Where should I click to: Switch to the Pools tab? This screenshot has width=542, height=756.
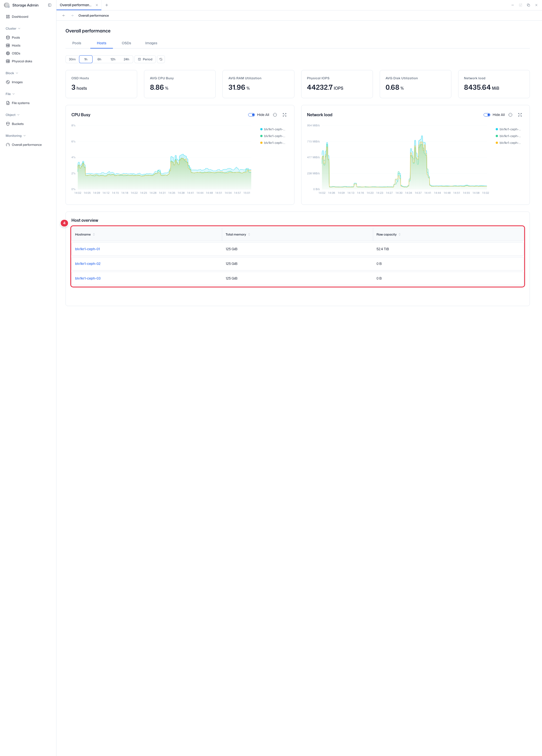click(77, 43)
